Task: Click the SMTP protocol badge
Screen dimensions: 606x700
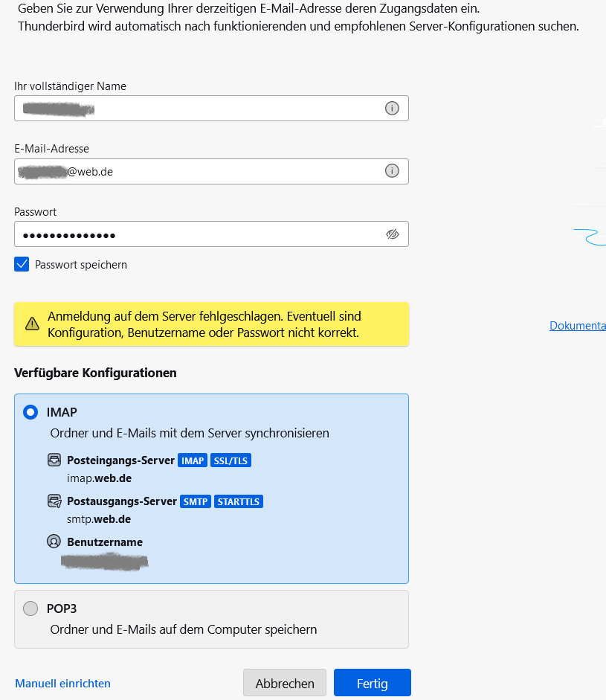Action: pos(196,501)
